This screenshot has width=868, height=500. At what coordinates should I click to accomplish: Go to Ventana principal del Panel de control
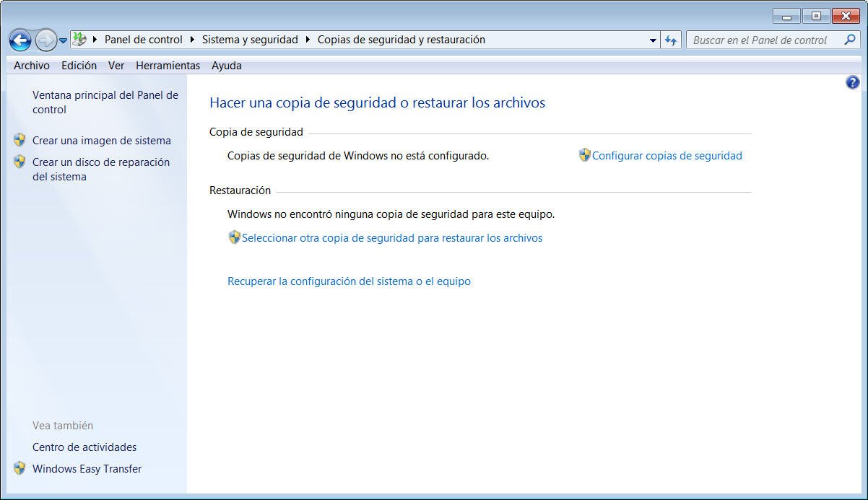[105, 102]
